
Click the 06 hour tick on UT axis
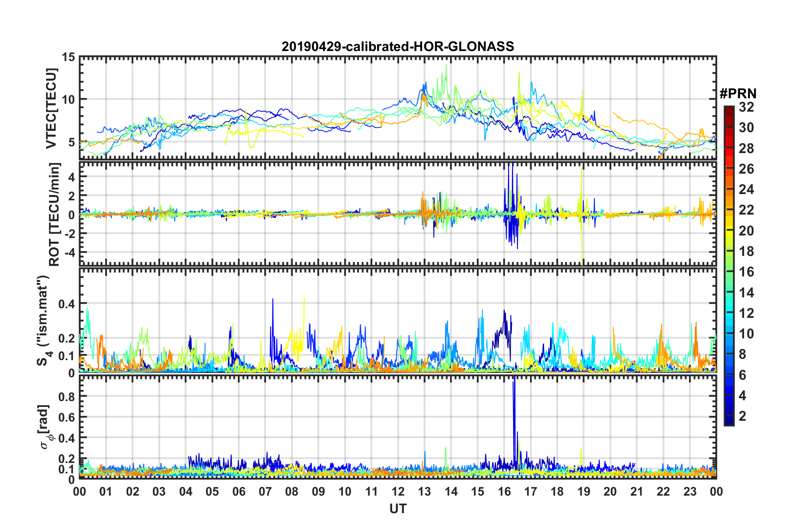pyautogui.click(x=239, y=491)
